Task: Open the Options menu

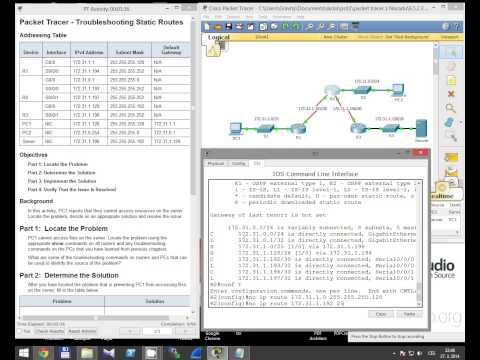Action: coord(233,17)
